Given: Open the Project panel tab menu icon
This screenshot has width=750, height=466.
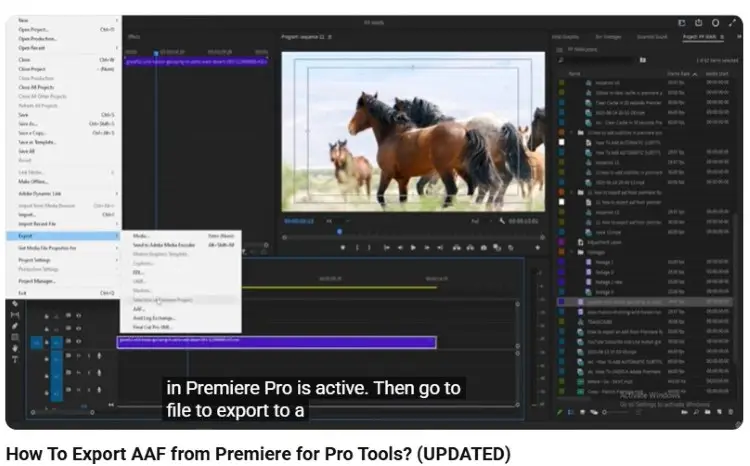Looking at the screenshot, I should (x=722, y=37).
